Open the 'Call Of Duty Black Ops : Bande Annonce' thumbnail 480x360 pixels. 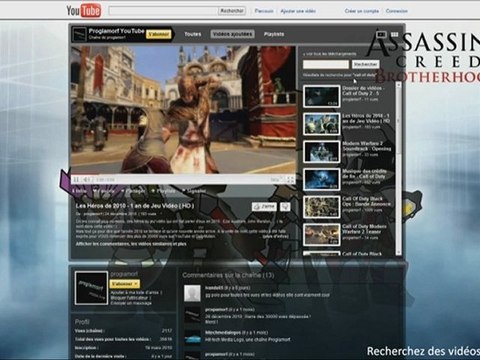click(x=321, y=207)
